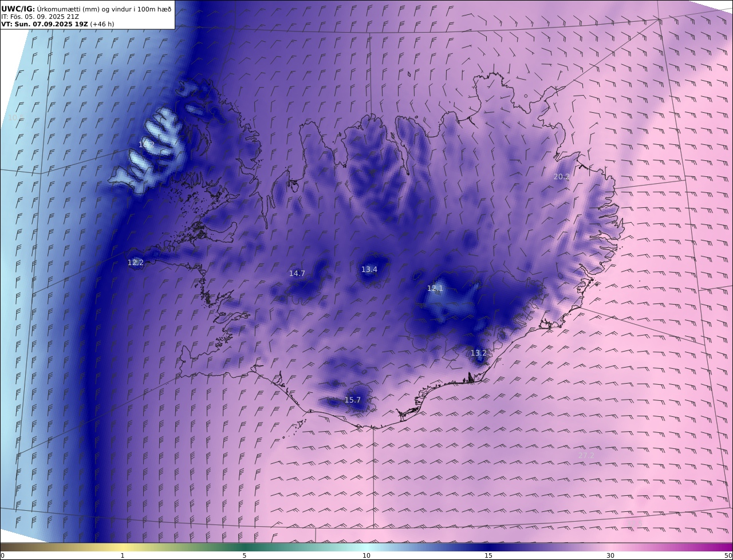Click the 15.7 value label
The image size is (733, 560).
point(353,400)
